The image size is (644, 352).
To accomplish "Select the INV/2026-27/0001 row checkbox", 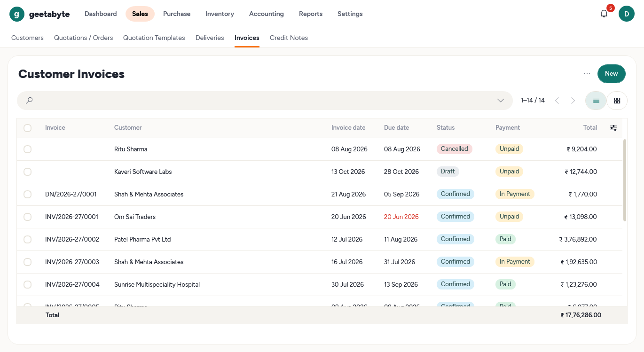I will coord(27,217).
